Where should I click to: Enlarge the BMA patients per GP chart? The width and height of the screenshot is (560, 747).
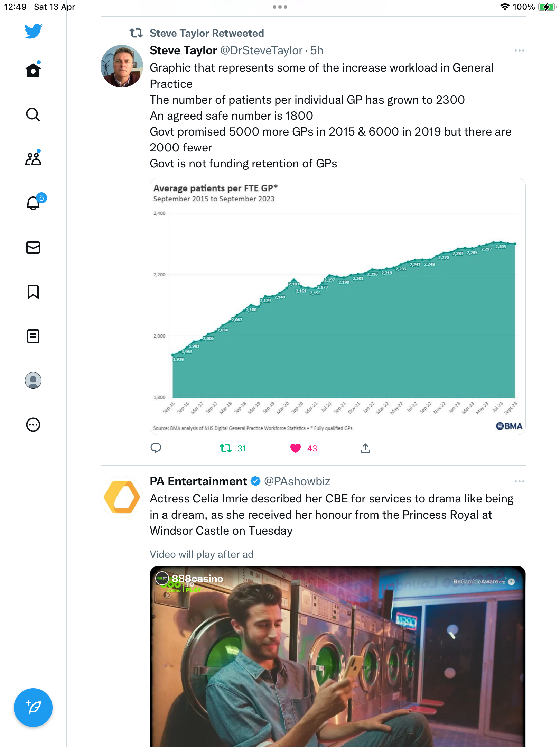click(337, 306)
